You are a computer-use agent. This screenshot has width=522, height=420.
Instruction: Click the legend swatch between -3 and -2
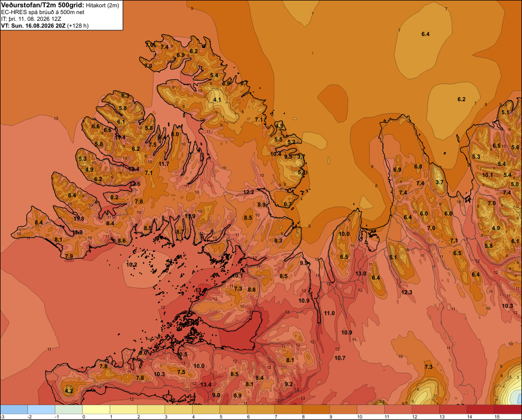14,409
